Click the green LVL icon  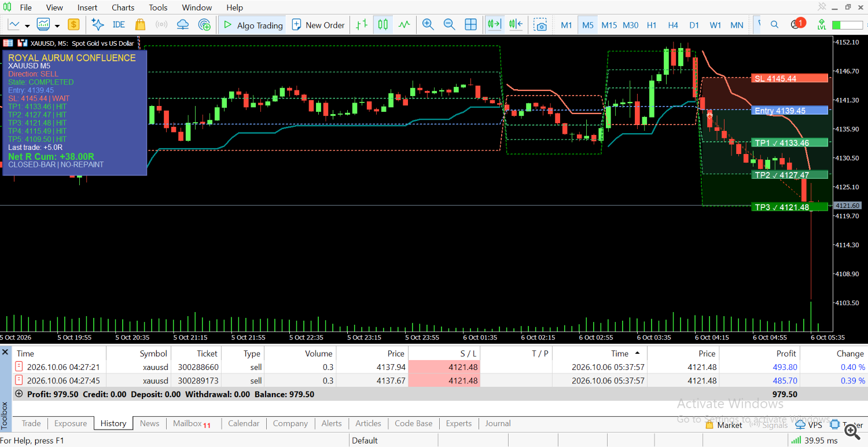coord(822,25)
